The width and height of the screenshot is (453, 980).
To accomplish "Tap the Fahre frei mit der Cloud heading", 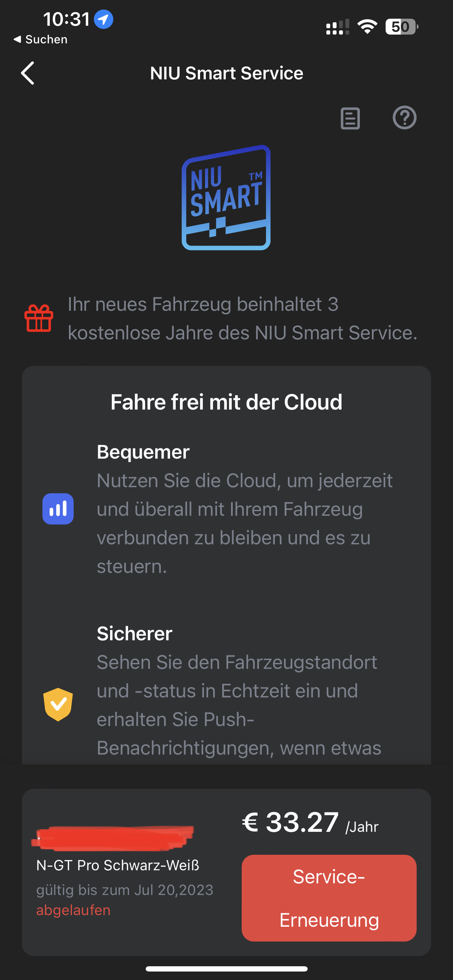I will click(226, 402).
